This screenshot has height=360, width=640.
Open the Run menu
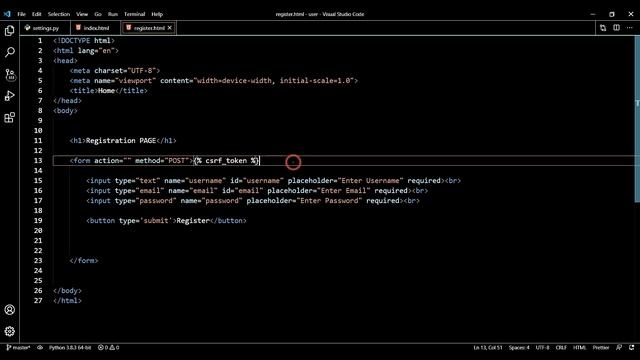click(113, 14)
